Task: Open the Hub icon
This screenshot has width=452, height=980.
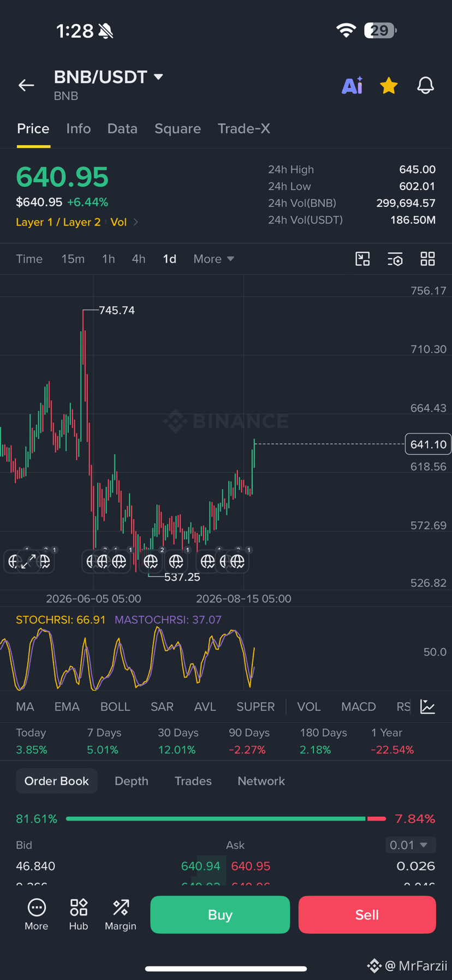Action: click(79, 914)
